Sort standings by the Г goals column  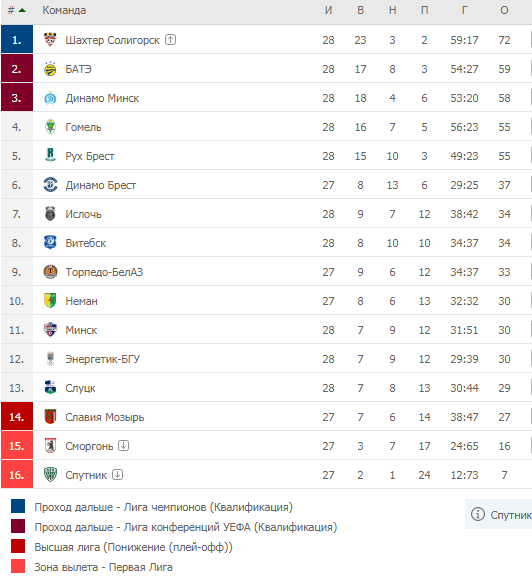[464, 10]
